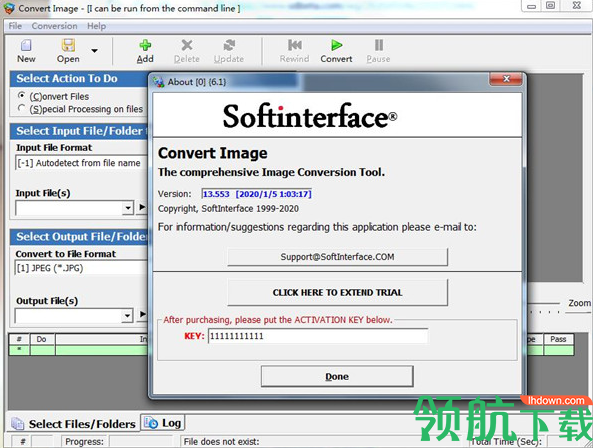Click the Done button
593x448 pixels.
(337, 376)
